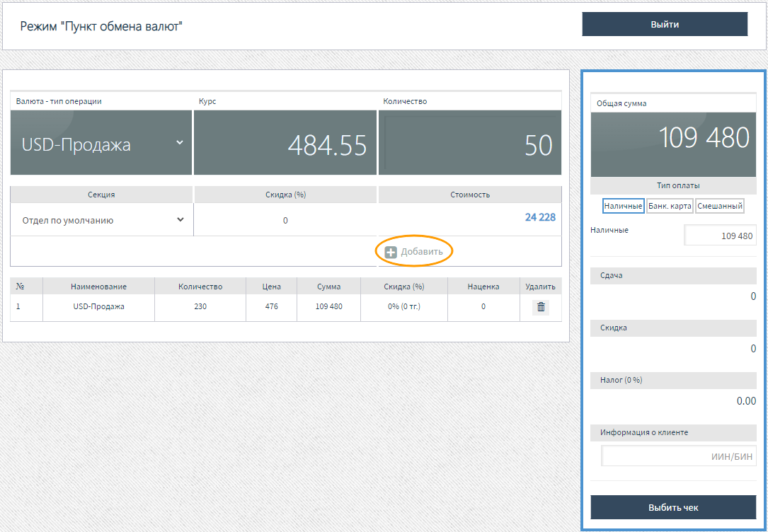Click table cell Наименование USD-Продажа
Viewport: 768px width, 532px height.
tap(98, 307)
